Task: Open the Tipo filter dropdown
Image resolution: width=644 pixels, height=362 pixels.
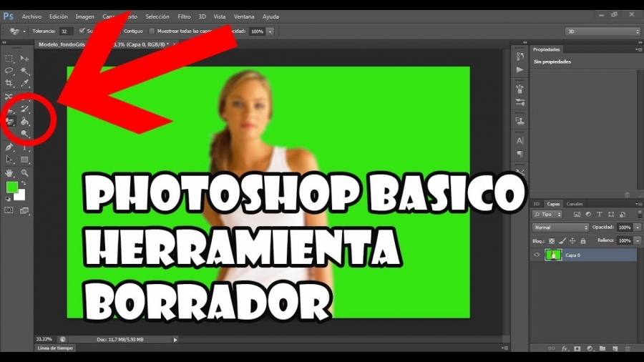Action: [x=547, y=214]
